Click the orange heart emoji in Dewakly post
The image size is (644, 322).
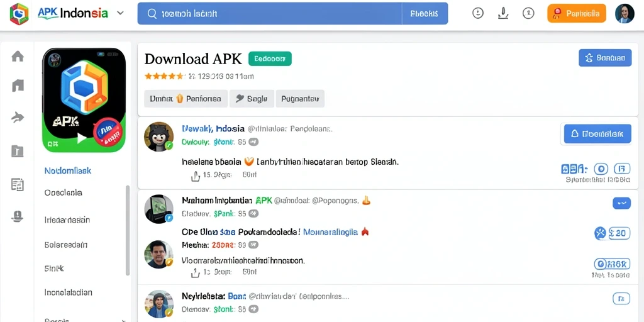coord(249,162)
